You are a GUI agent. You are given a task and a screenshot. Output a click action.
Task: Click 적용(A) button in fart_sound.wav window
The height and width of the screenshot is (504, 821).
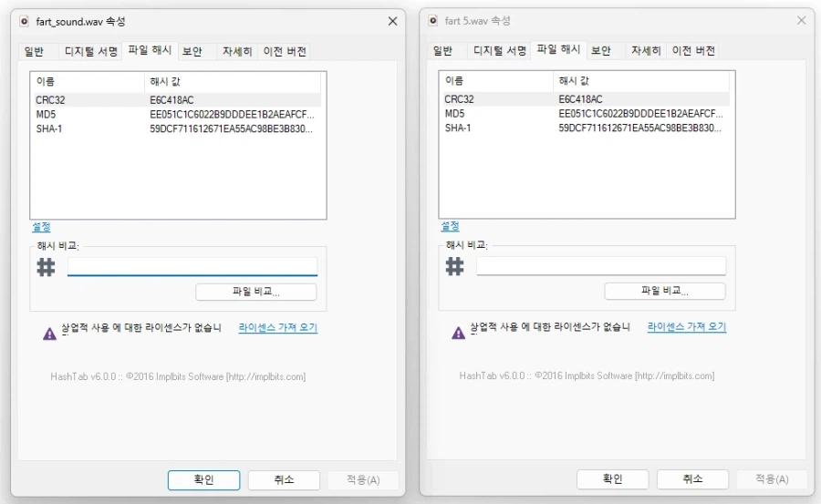click(x=363, y=480)
